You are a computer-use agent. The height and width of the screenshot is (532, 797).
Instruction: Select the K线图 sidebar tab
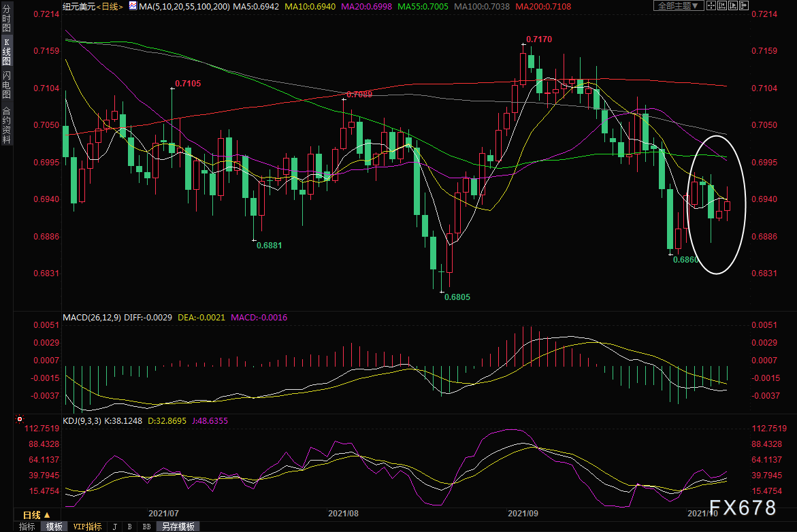pyautogui.click(x=7, y=52)
